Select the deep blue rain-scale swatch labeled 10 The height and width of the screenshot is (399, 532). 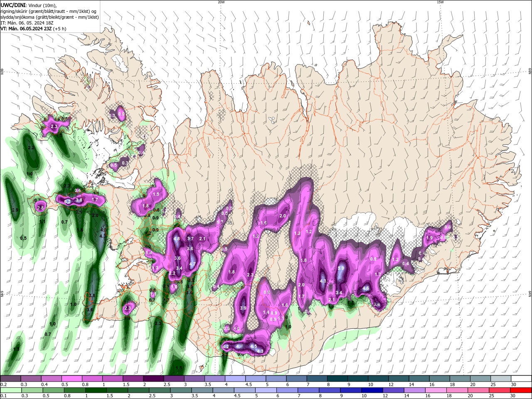(371, 390)
